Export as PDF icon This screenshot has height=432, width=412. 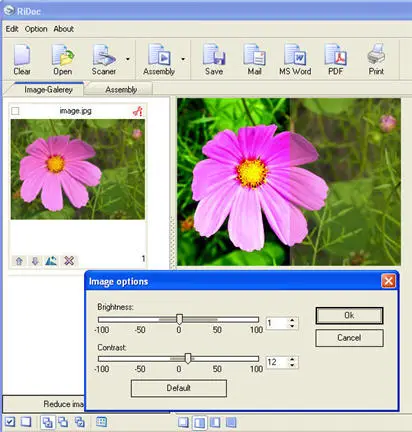(x=336, y=59)
